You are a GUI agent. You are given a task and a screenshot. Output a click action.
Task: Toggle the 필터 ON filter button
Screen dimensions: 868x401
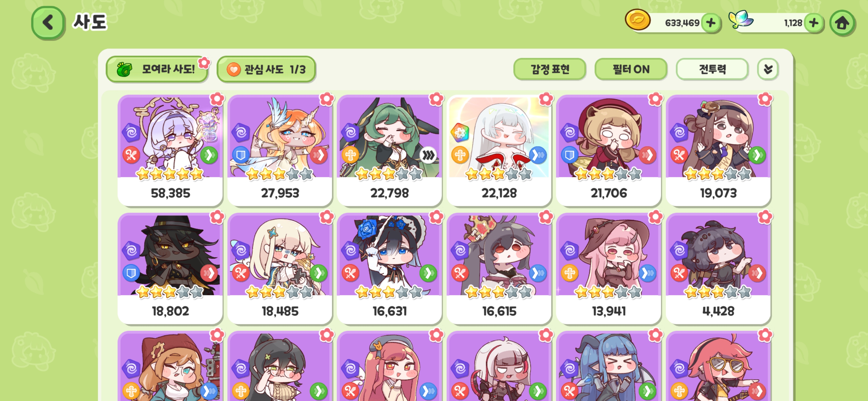click(x=630, y=69)
